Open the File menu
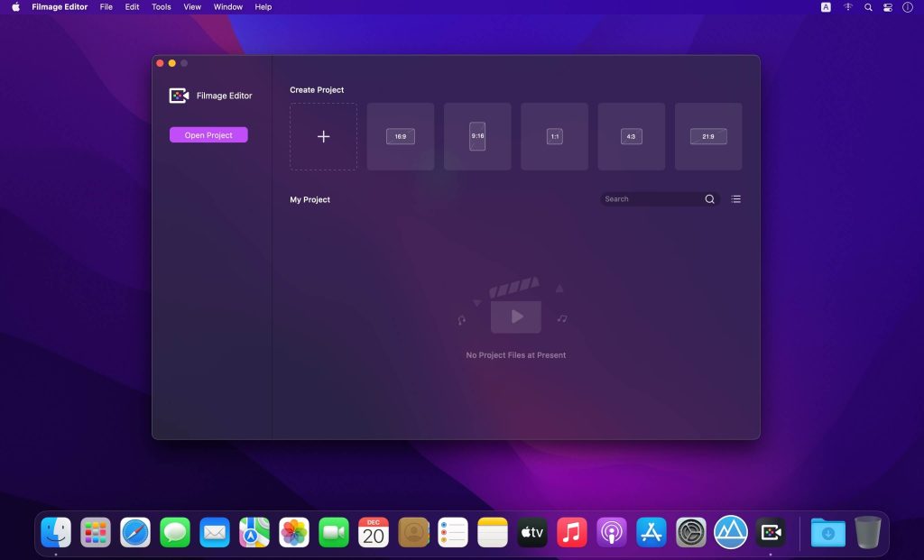The width and height of the screenshot is (924, 560). click(x=106, y=7)
